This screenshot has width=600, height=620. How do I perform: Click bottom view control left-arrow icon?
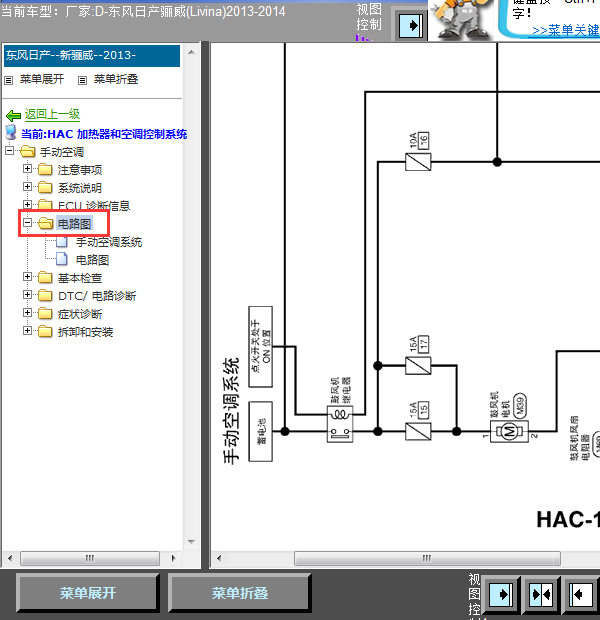click(580, 594)
